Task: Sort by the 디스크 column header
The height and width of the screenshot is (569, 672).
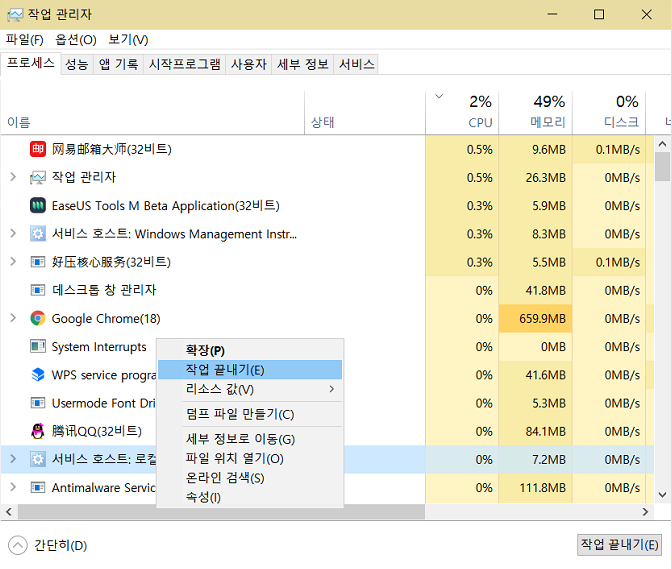Action: 609,113
